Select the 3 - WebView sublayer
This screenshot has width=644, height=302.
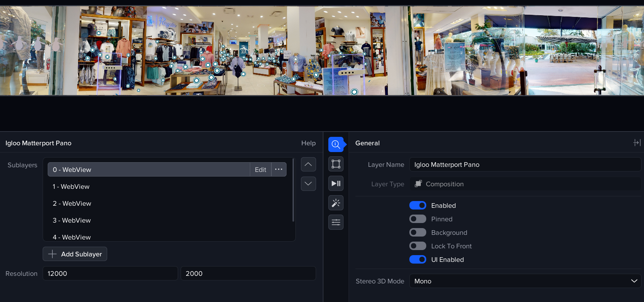coord(72,220)
